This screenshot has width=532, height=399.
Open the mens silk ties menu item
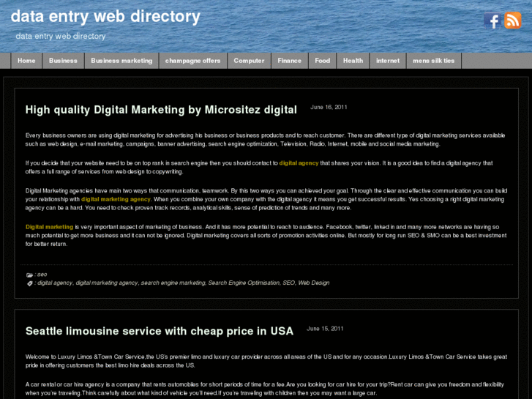click(434, 61)
